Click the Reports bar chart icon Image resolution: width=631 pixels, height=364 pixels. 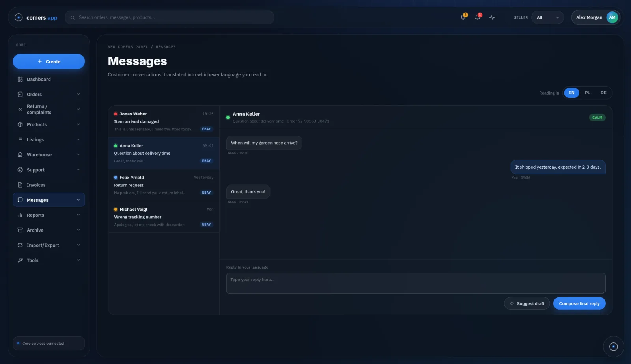[x=20, y=215]
